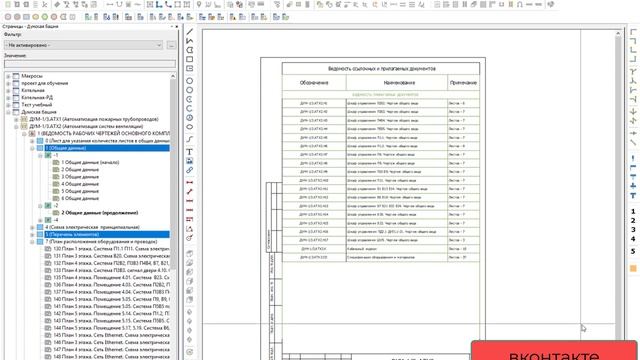
Task: Click the 'Обозначение' column header in drawing
Action: pos(314,83)
